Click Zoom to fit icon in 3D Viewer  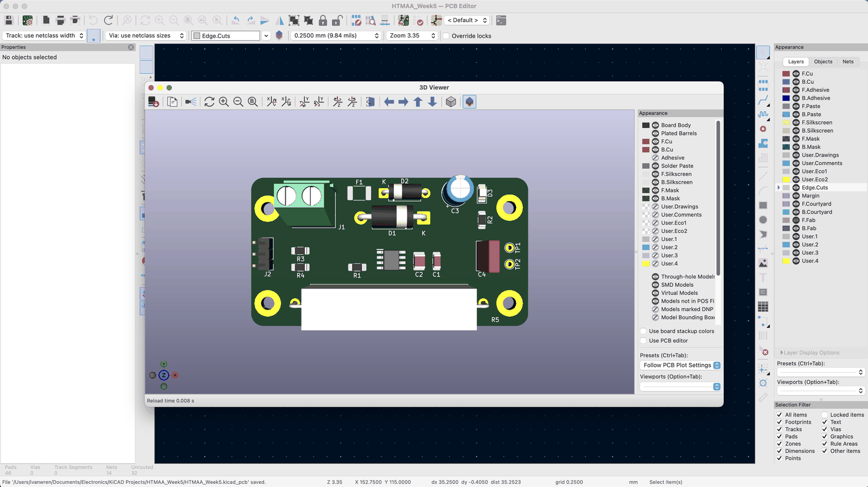pos(253,102)
